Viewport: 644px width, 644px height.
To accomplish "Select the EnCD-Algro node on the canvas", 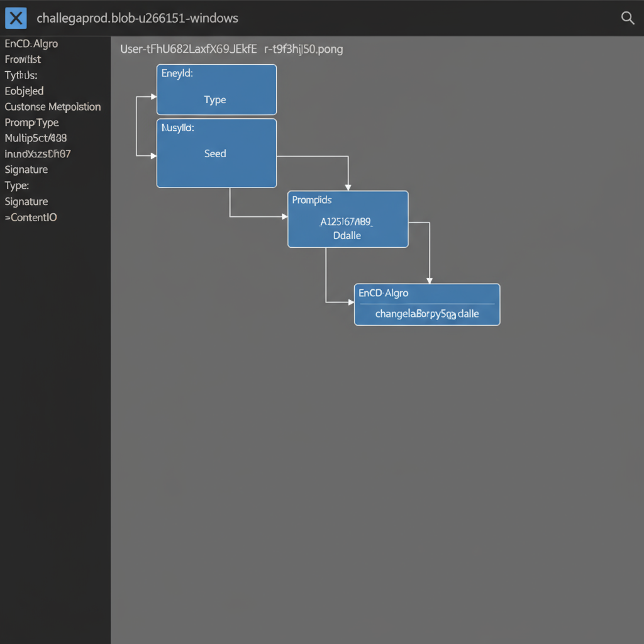I will tap(427, 304).
